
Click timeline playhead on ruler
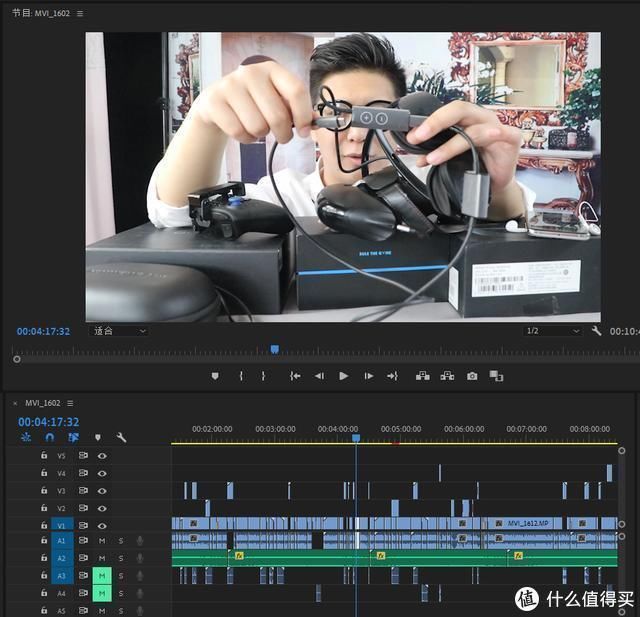point(356,438)
